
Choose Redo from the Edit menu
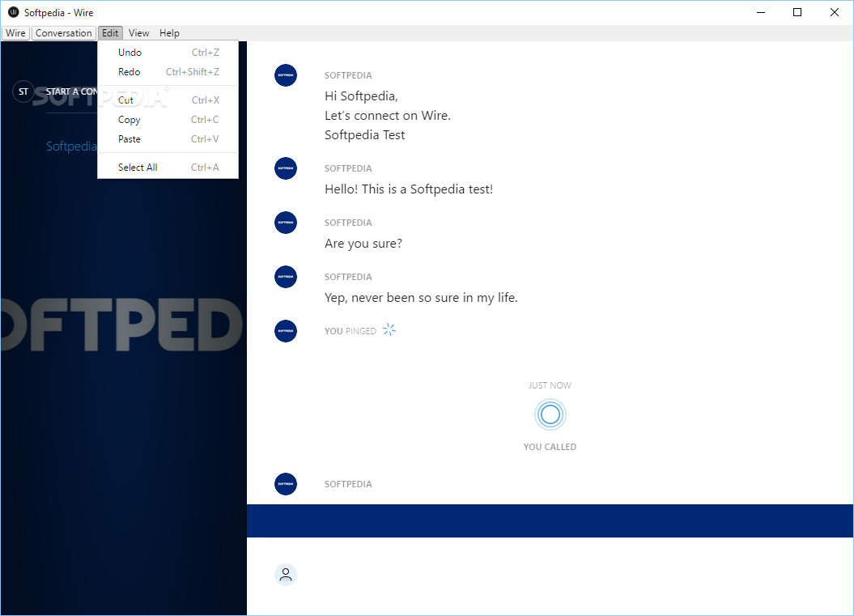point(168,72)
